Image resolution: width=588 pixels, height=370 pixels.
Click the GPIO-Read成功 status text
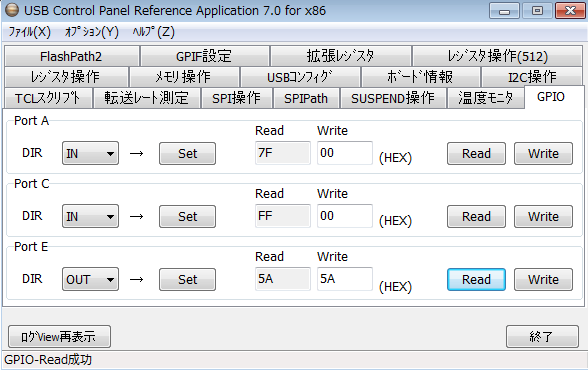click(x=48, y=360)
